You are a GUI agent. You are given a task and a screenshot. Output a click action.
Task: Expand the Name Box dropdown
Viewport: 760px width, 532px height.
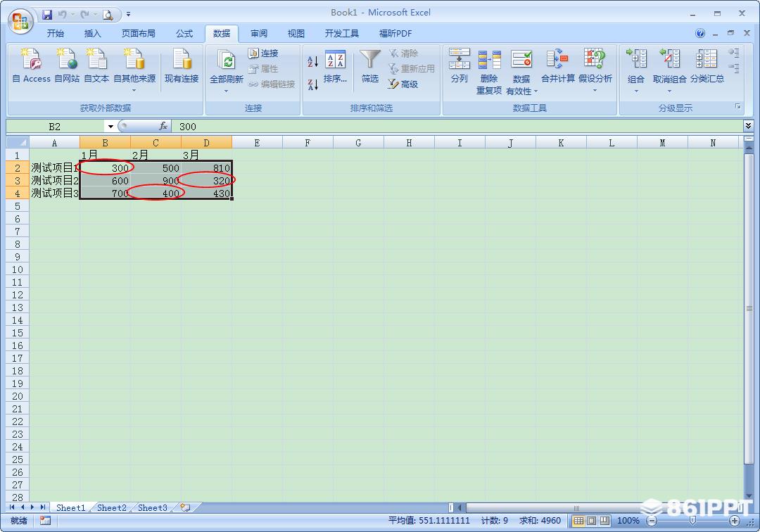pos(110,127)
